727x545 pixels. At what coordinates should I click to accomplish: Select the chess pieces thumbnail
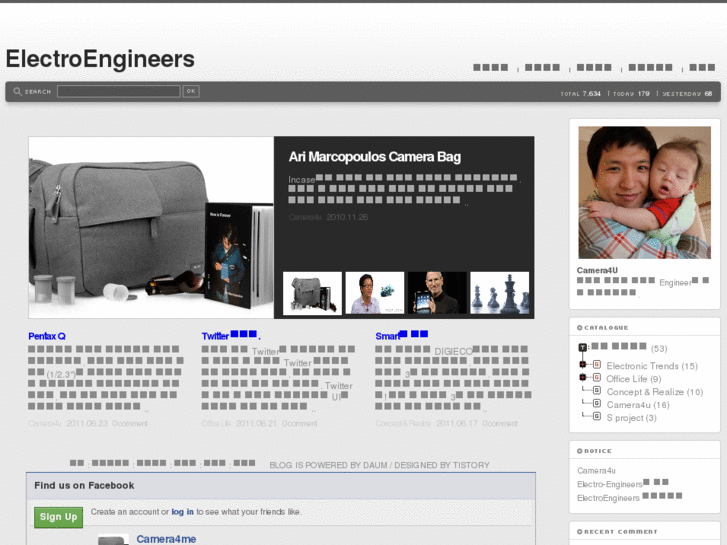[499, 293]
